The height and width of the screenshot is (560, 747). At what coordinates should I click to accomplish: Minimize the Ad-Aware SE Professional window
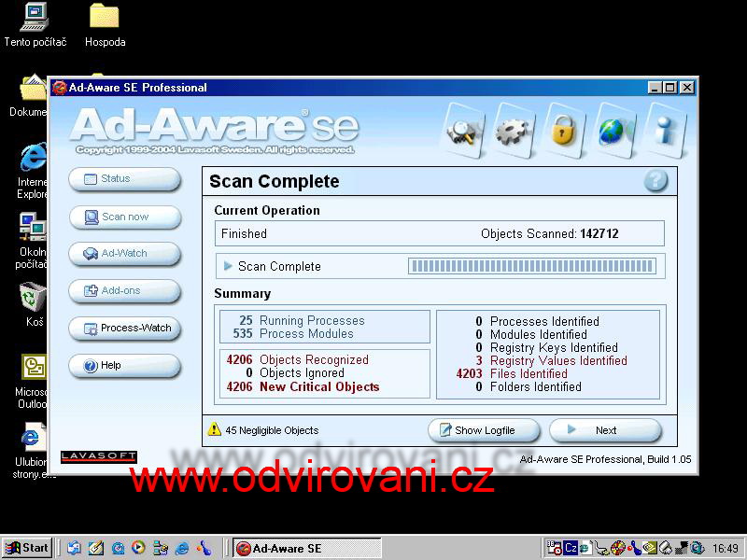coord(655,88)
